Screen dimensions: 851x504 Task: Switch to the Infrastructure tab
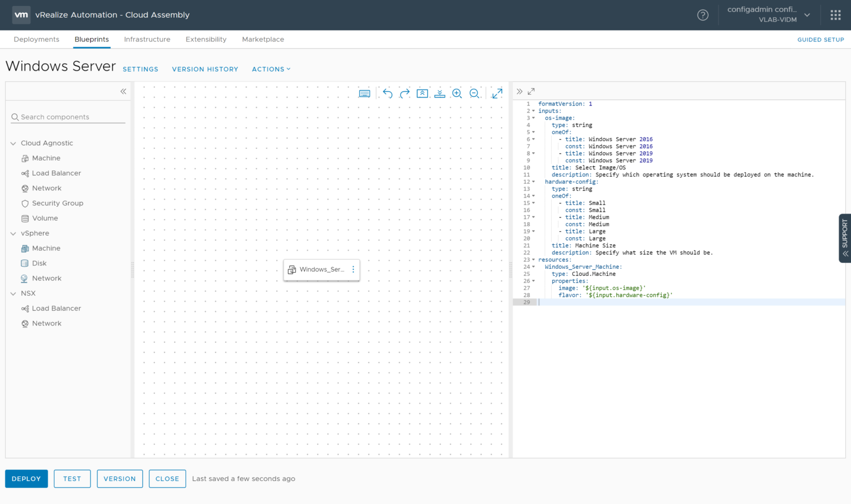(x=147, y=39)
